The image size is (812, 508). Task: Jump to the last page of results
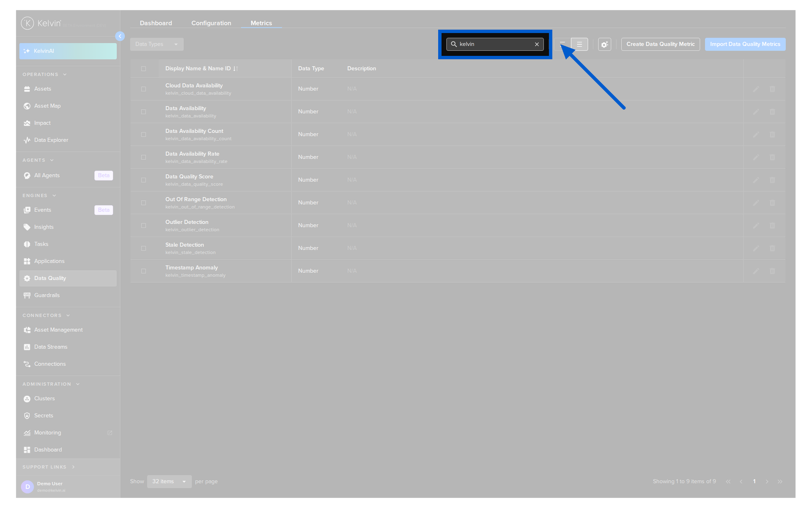pyautogui.click(x=780, y=482)
